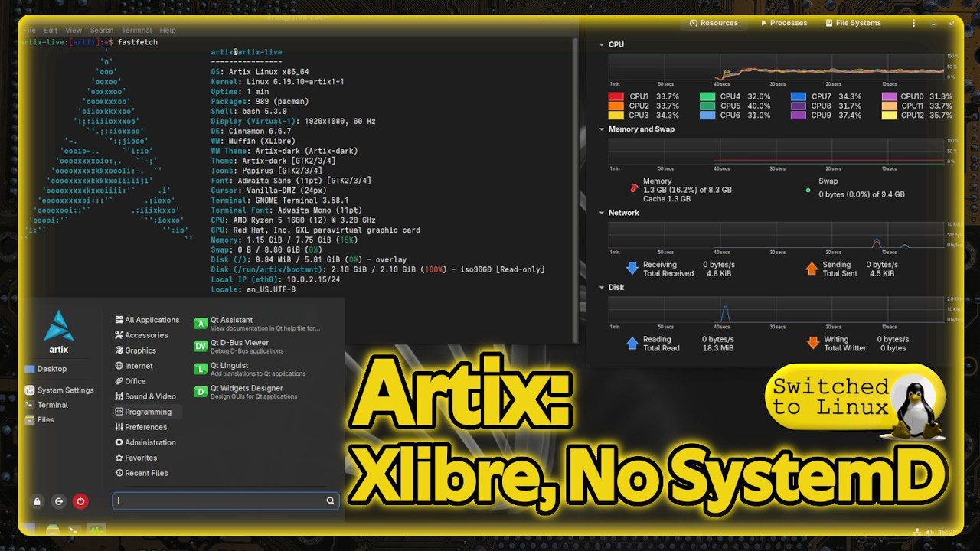Click the CPU usage history graph
Image resolution: width=980 pixels, height=551 pixels.
(x=776, y=66)
